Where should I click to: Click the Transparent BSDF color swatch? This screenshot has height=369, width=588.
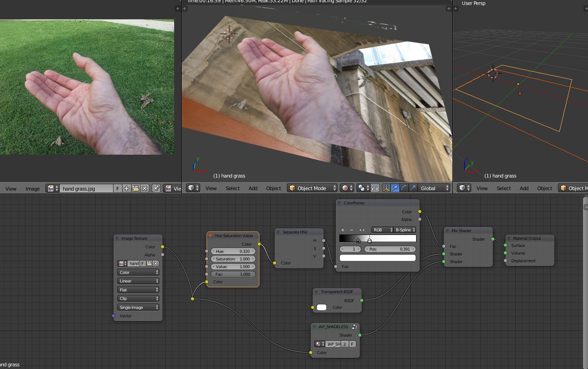(321, 307)
